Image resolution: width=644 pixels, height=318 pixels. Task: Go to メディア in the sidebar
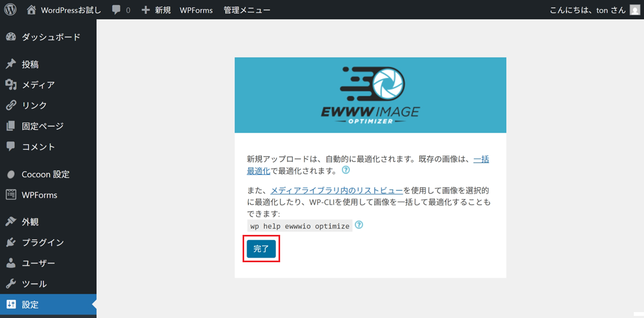coord(38,85)
